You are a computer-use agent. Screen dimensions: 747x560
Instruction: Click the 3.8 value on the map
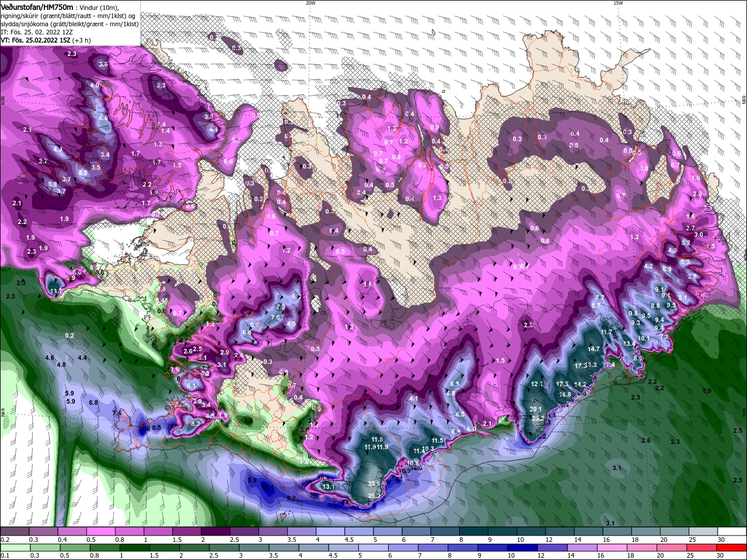52,184
